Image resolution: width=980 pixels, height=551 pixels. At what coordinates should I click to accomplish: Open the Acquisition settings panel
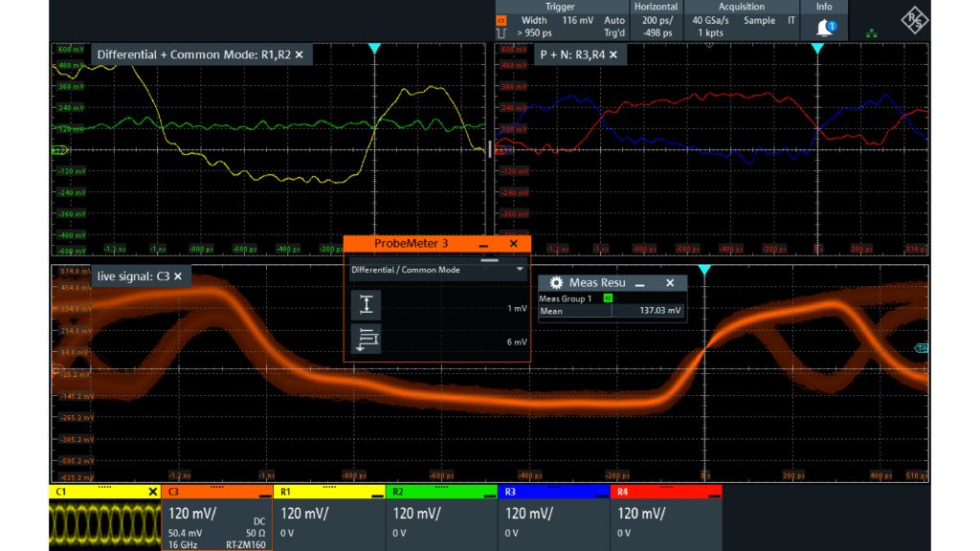click(742, 20)
